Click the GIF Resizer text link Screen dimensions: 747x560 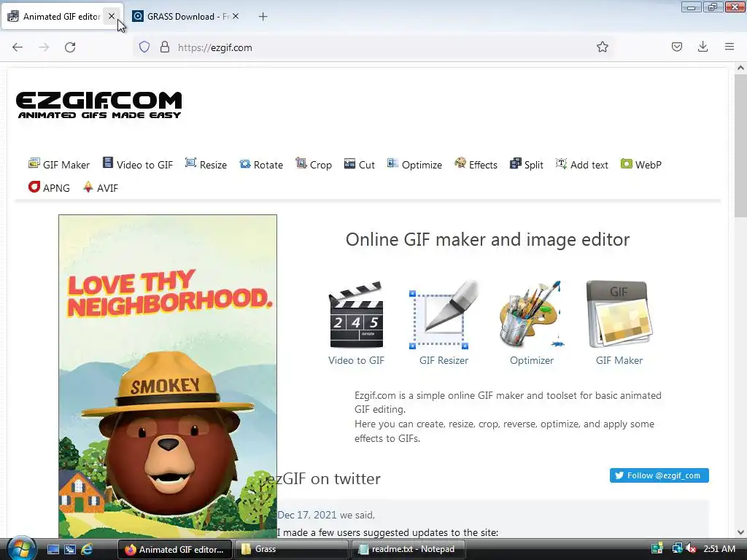pyautogui.click(x=444, y=360)
